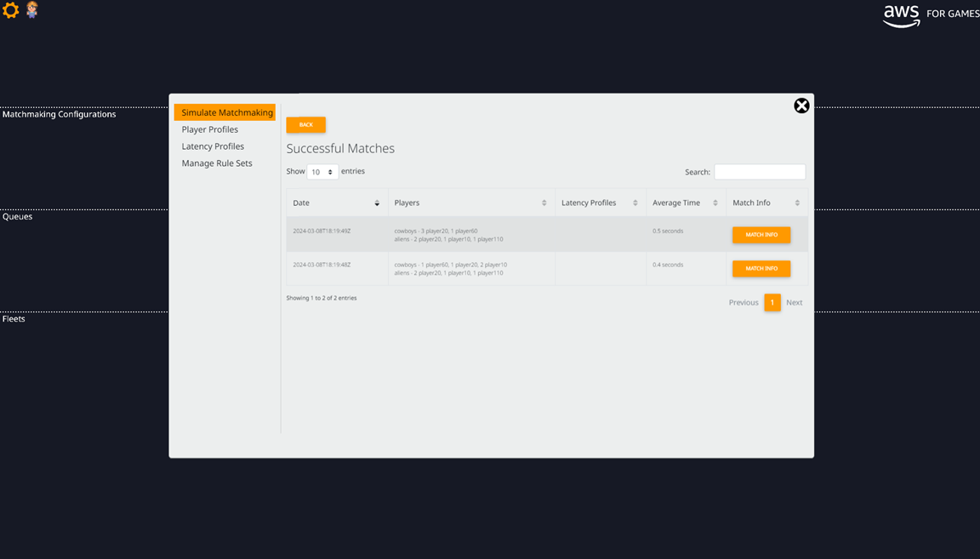980x559 pixels.
Task: Click the Previous pagination link
Action: tap(743, 302)
